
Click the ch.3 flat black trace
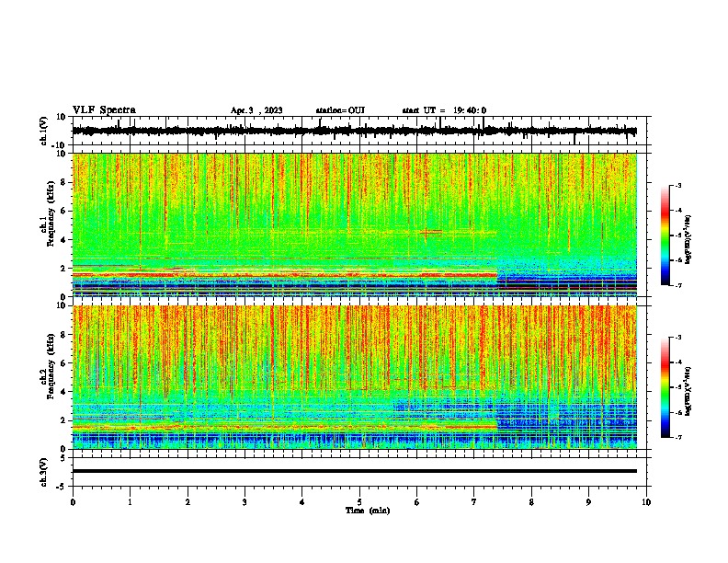click(354, 471)
